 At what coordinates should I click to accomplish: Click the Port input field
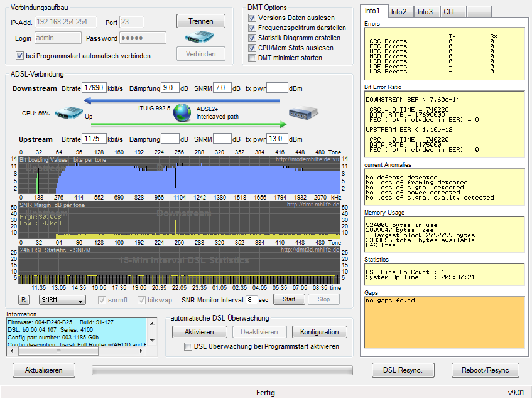click(x=132, y=22)
